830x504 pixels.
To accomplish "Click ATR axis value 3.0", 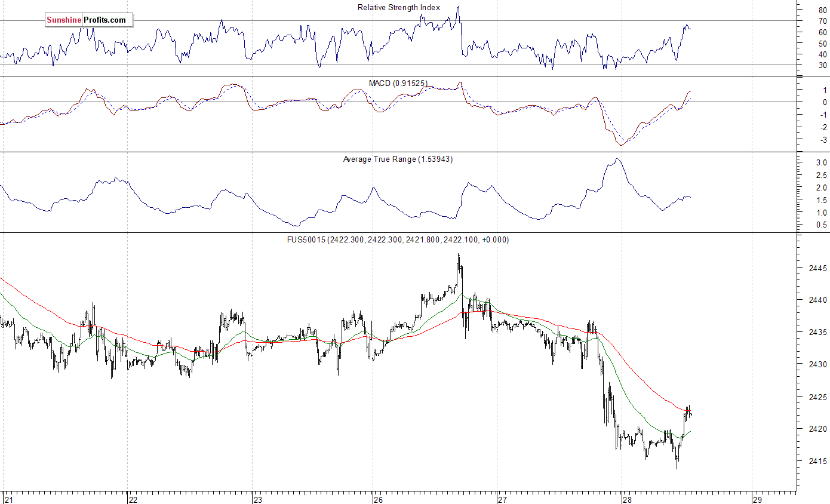I will click(821, 162).
